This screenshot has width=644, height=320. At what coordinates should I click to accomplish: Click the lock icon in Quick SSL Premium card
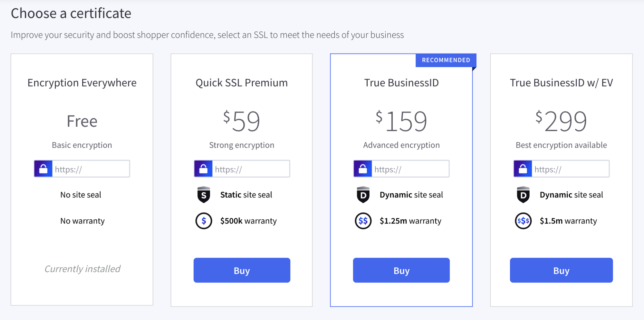click(x=203, y=169)
